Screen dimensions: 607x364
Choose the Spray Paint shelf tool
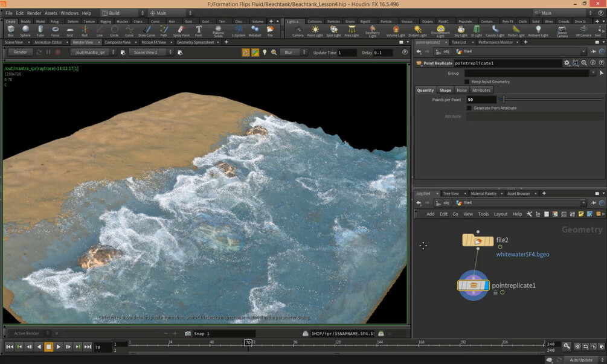181,30
